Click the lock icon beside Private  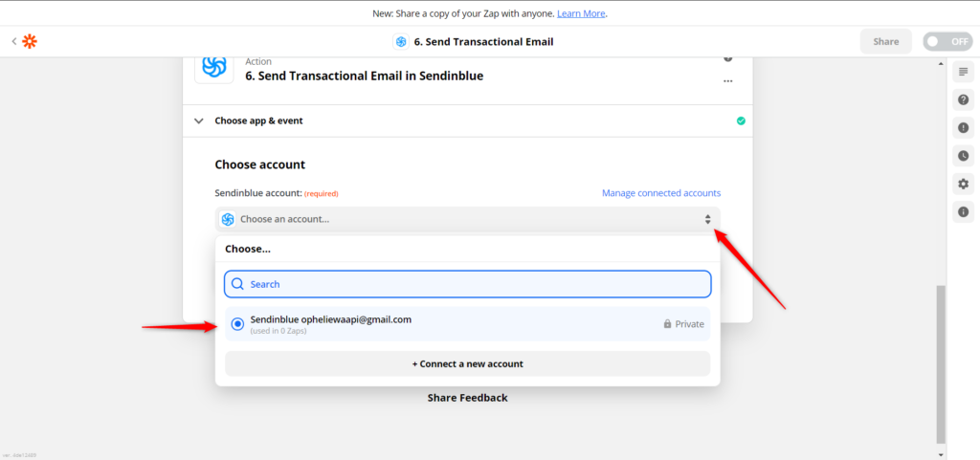(x=667, y=324)
